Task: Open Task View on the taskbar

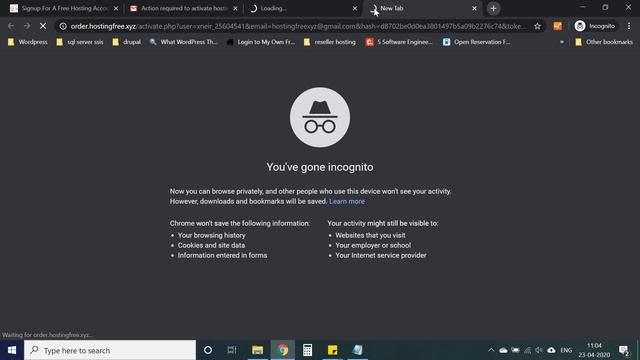Action: point(232,350)
